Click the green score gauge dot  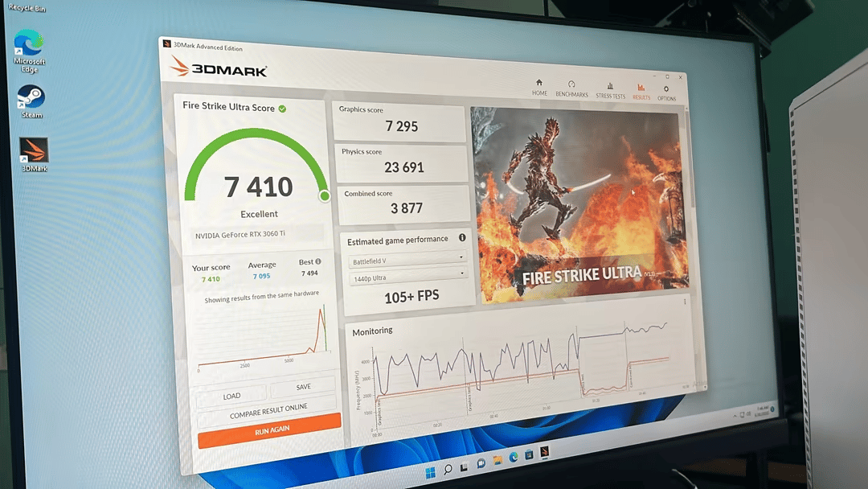(325, 195)
